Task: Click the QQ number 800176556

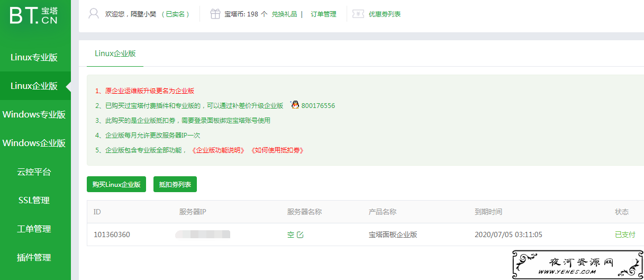Action: pos(318,106)
